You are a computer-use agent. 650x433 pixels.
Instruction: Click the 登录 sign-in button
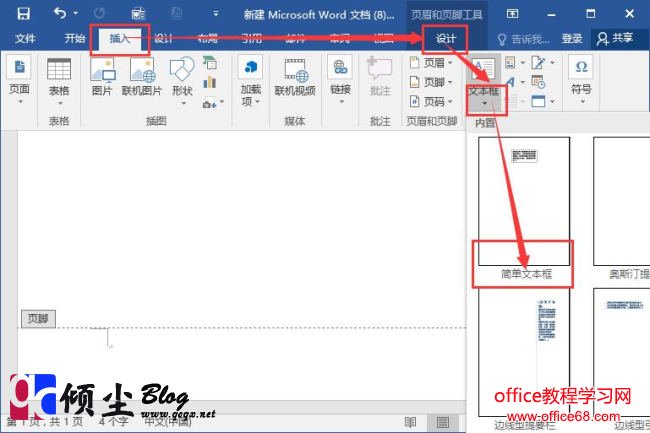[x=572, y=39]
